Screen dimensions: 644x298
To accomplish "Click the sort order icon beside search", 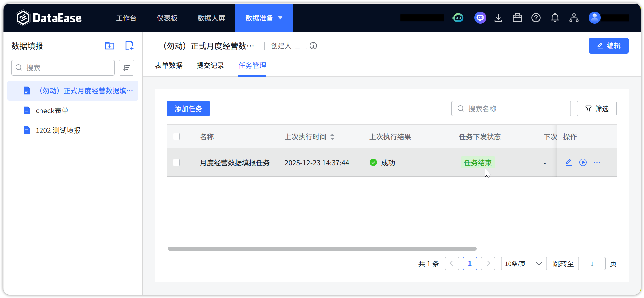I will tap(126, 68).
